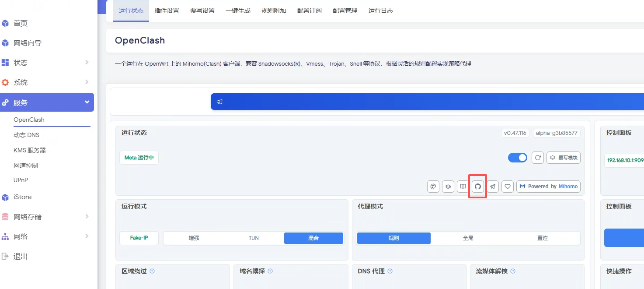Viewport: 644px width, 289px height.
Task: Toggle the OpenClash running switch
Action: [x=518, y=158]
